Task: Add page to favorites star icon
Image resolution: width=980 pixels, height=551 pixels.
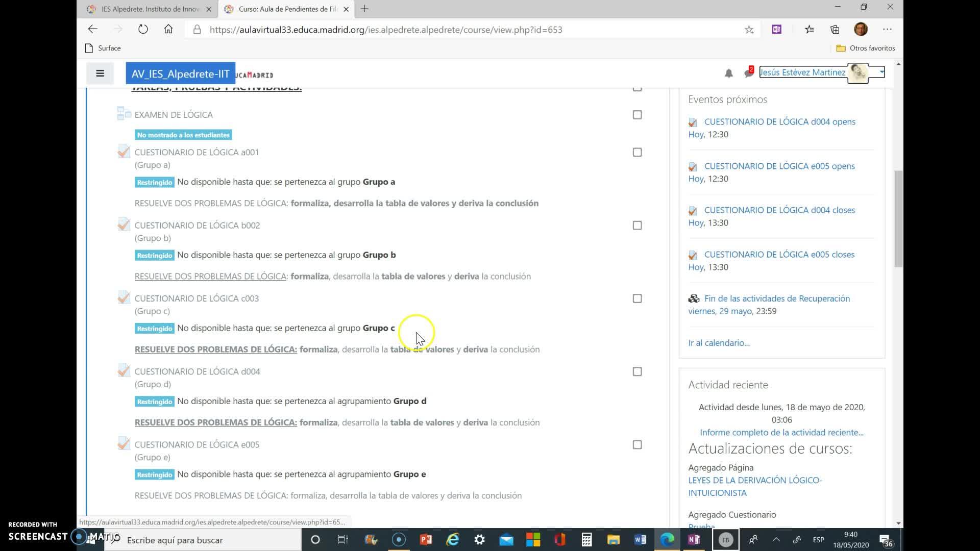Action: tap(749, 30)
